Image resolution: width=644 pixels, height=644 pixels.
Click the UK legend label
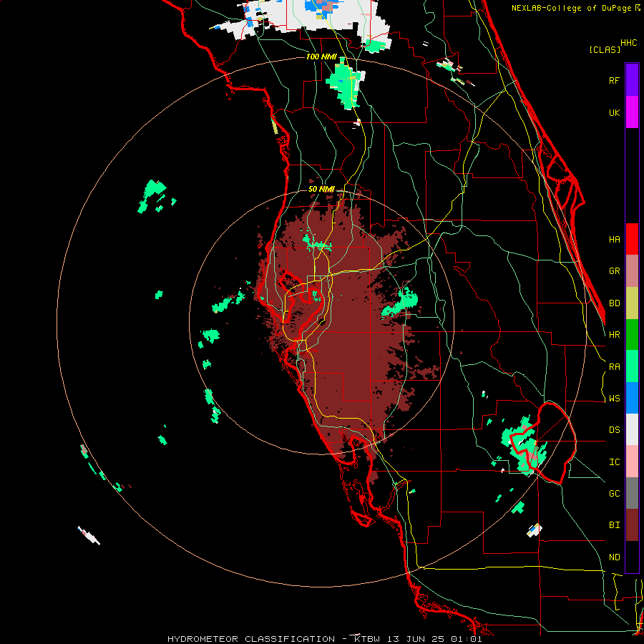614,112
